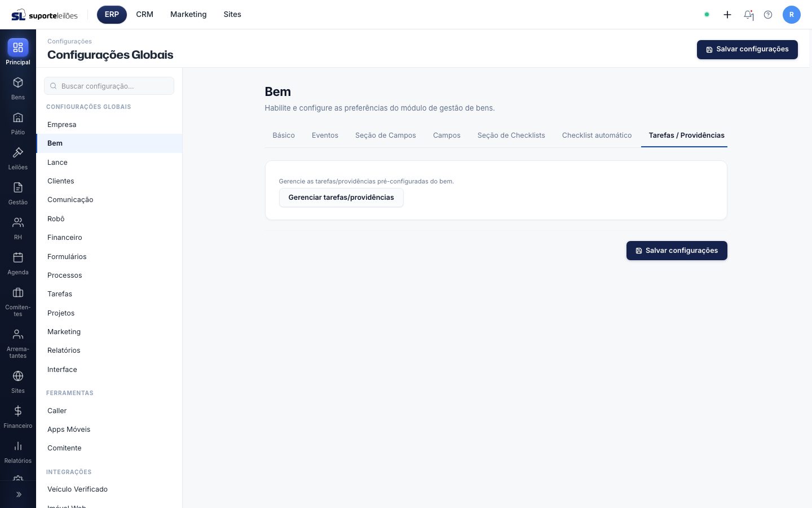Viewport: 812px width, 508px height.
Task: Open Veículo Verificado integration
Action: [109, 489]
